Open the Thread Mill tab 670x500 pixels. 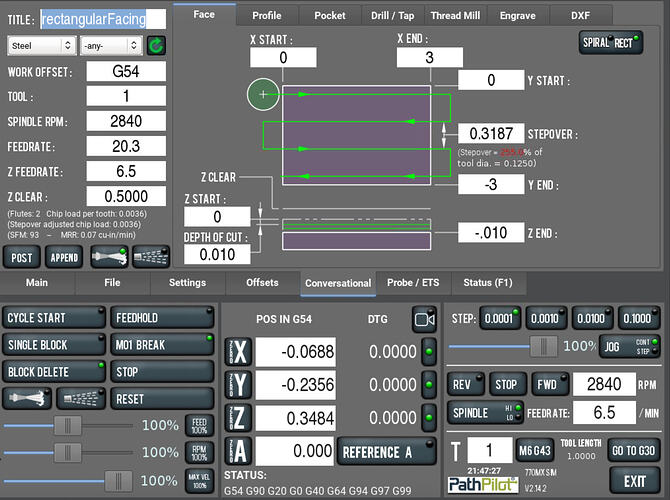(x=455, y=15)
